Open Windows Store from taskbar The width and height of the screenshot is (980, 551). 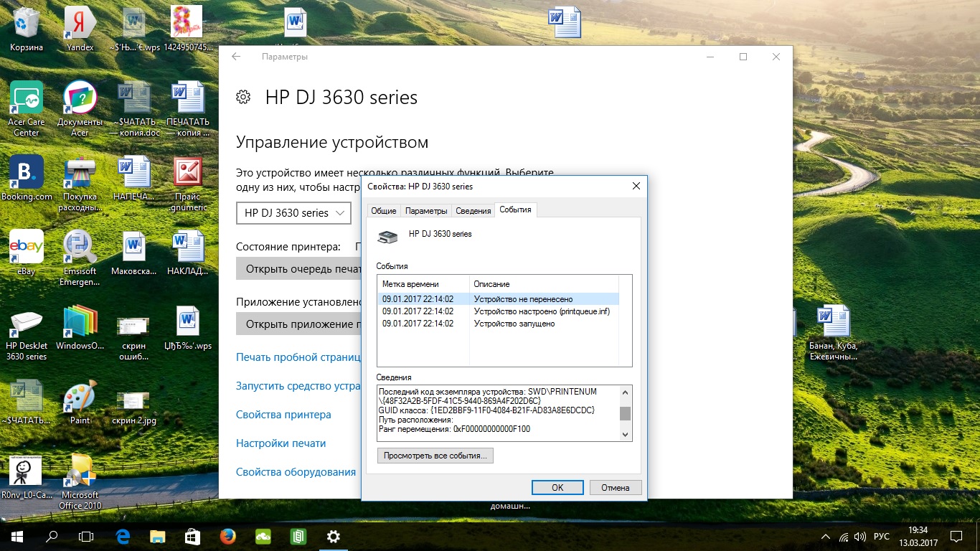tap(192, 536)
